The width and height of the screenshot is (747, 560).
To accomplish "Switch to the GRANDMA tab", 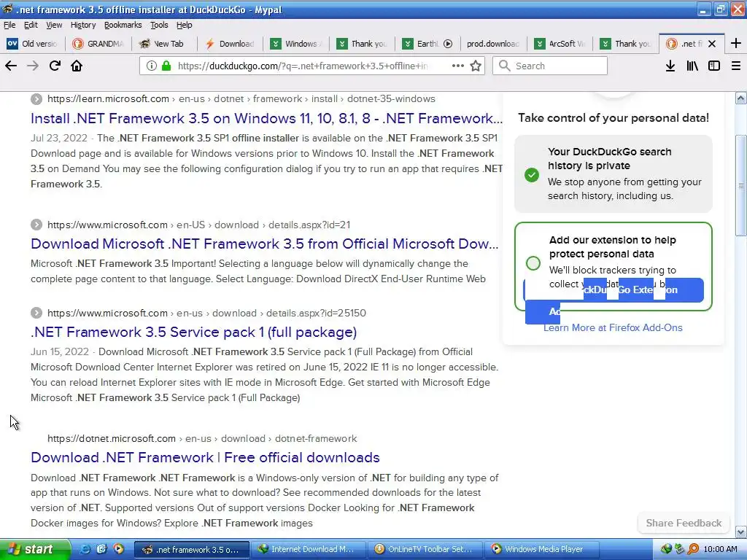I will (x=98, y=44).
